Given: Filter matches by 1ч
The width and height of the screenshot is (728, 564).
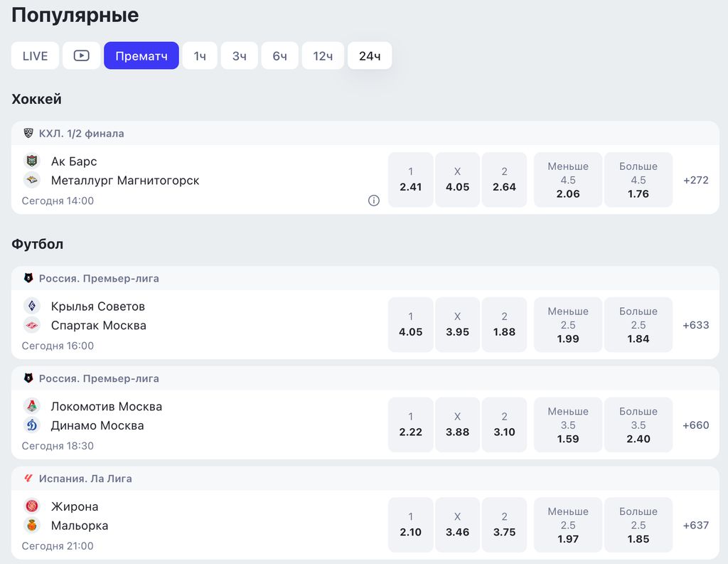Looking at the screenshot, I should (x=200, y=55).
